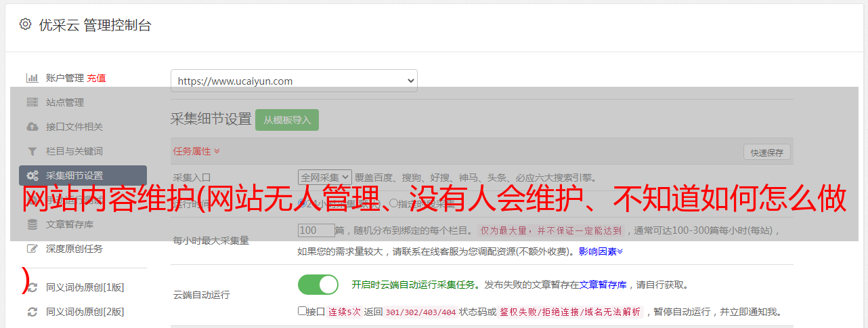Open 接口文件相关 via the cloud upload icon
The width and height of the screenshot is (868, 328).
click(x=32, y=127)
